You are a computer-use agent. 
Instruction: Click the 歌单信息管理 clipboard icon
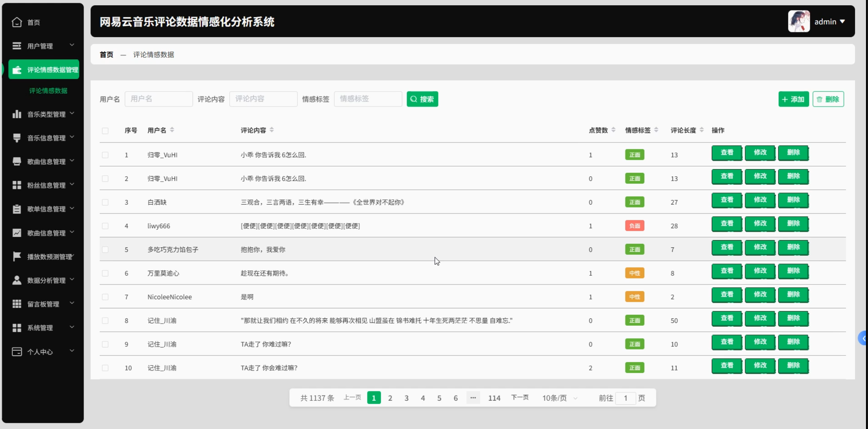coord(17,209)
